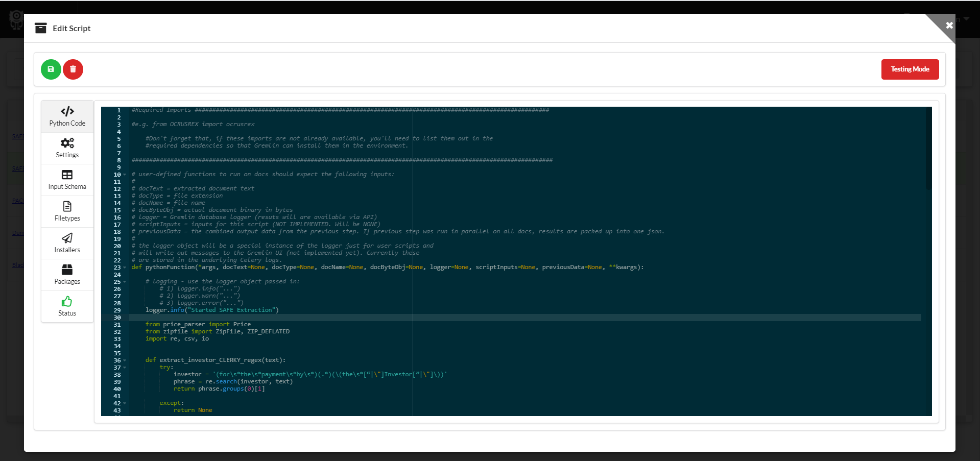
Task: Close the Edit Script dialog
Action: point(949,25)
